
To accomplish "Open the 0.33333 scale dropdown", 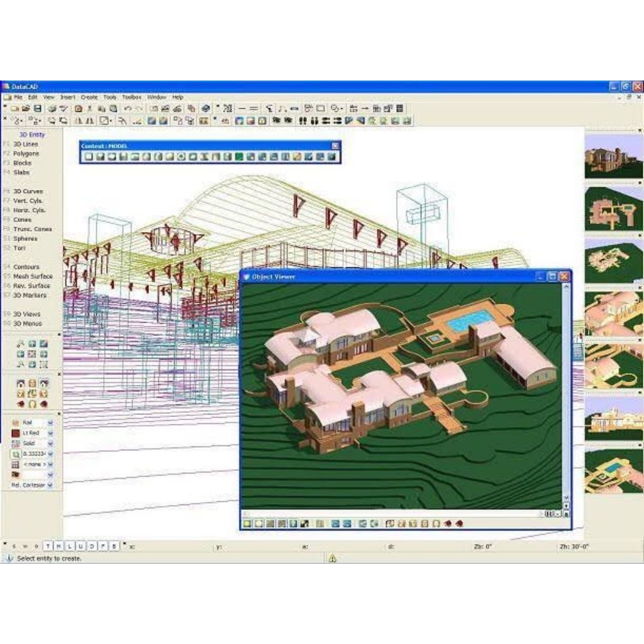I will [x=50, y=454].
